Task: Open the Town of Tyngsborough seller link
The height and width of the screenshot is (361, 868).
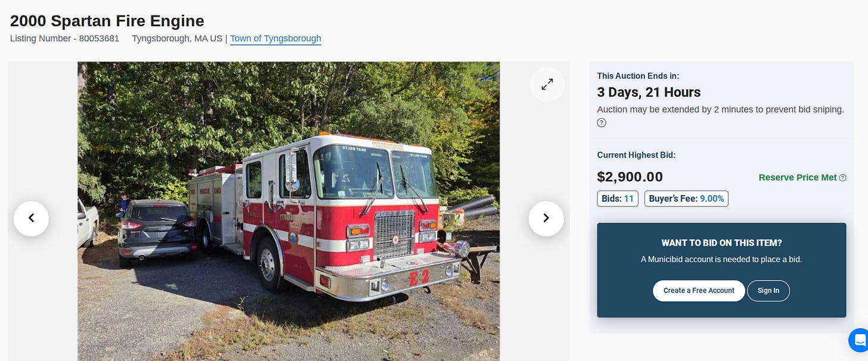Action: click(275, 39)
